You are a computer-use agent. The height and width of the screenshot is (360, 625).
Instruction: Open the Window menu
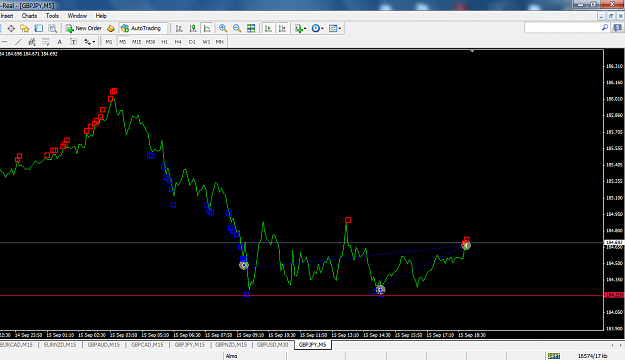click(x=77, y=16)
